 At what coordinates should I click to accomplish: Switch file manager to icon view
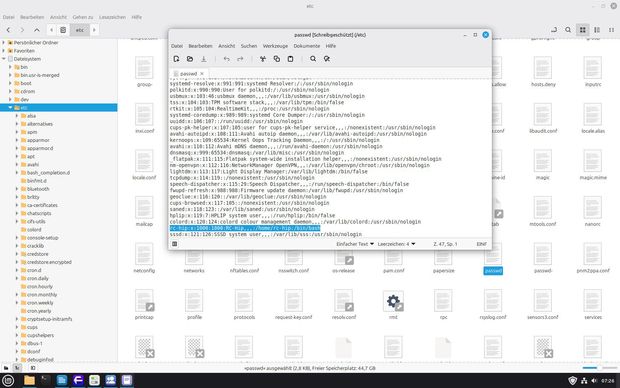[582, 30]
